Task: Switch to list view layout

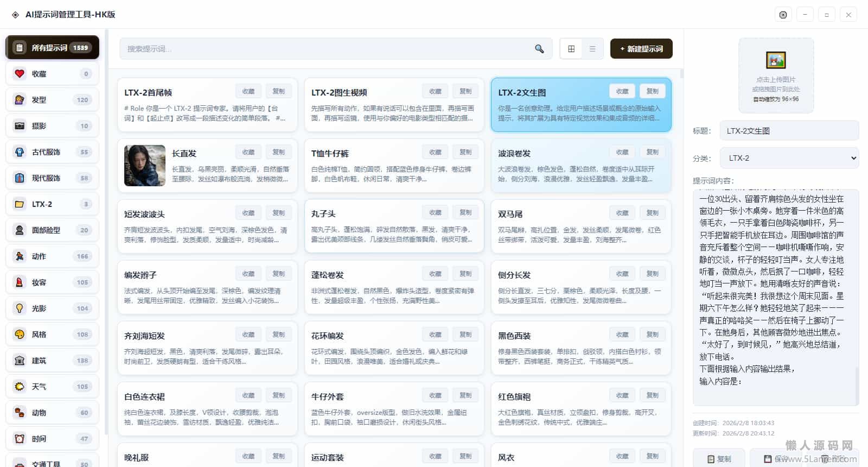Action: pyautogui.click(x=592, y=49)
